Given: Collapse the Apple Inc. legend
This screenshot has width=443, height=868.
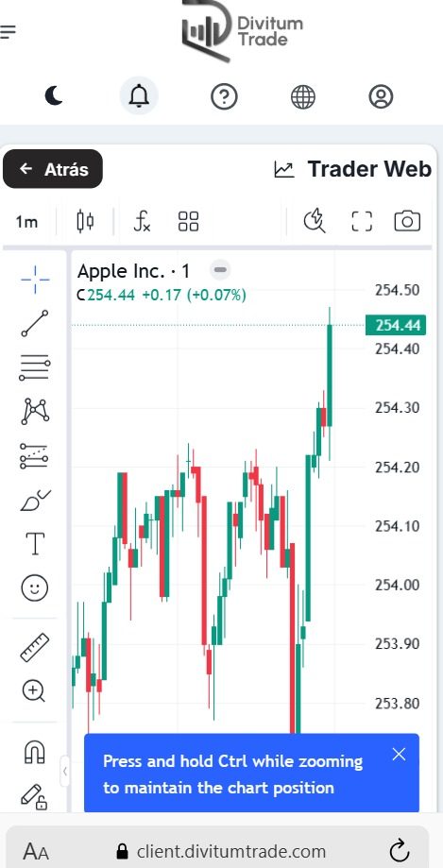Looking at the screenshot, I should coord(220,270).
